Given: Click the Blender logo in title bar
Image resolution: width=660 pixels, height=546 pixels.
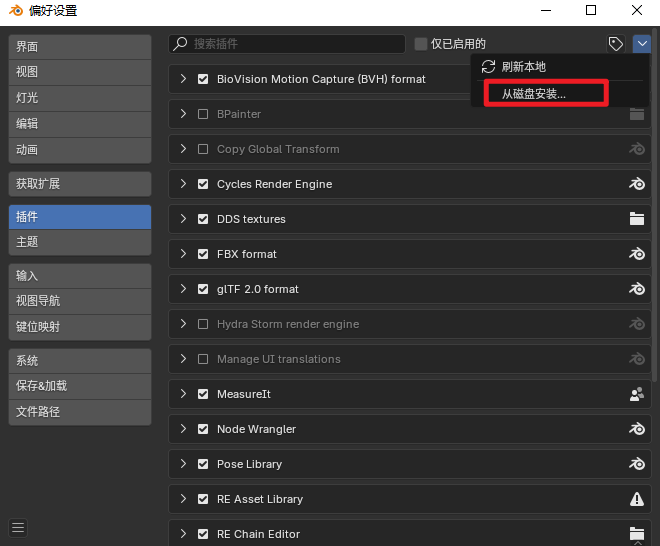Looking at the screenshot, I should (x=16, y=11).
